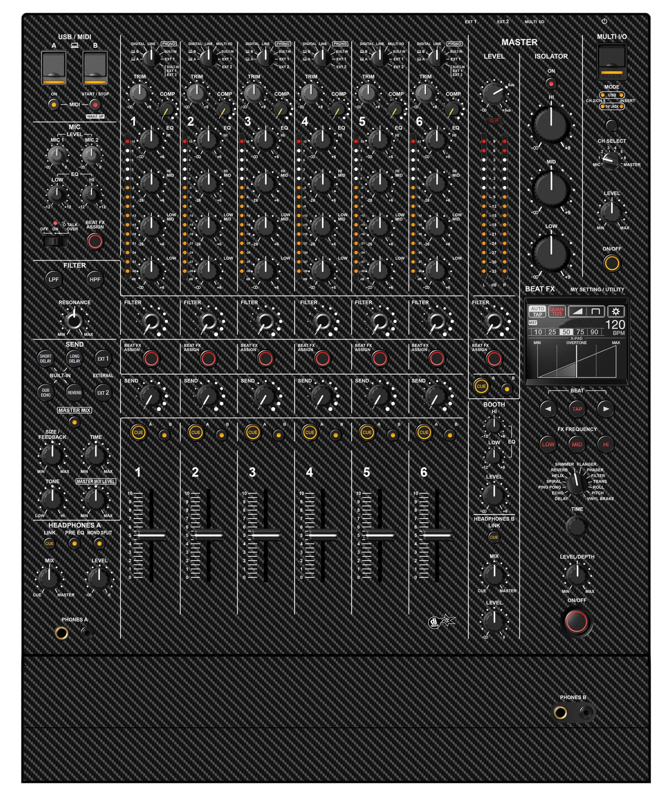
Task: Click the beat left arrow button
Action: coord(548,408)
